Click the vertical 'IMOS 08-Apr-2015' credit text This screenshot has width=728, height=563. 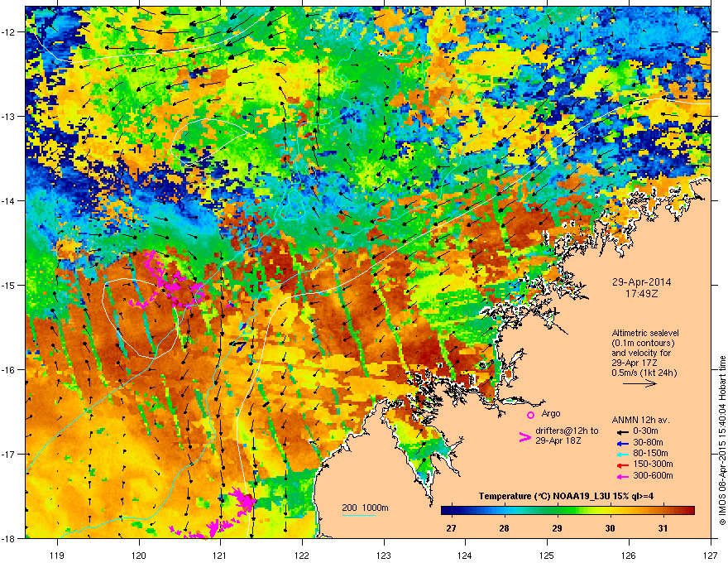point(722,440)
